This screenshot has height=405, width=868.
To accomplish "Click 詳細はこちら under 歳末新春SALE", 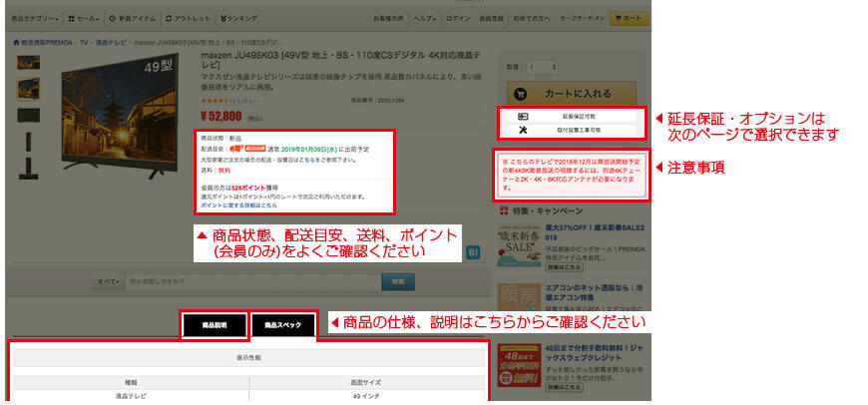I will 564,266.
